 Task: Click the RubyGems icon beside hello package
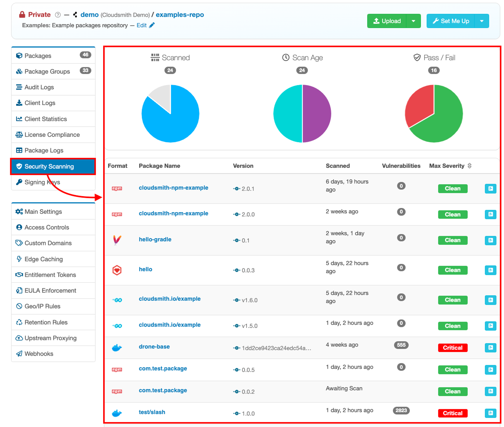coord(117,270)
